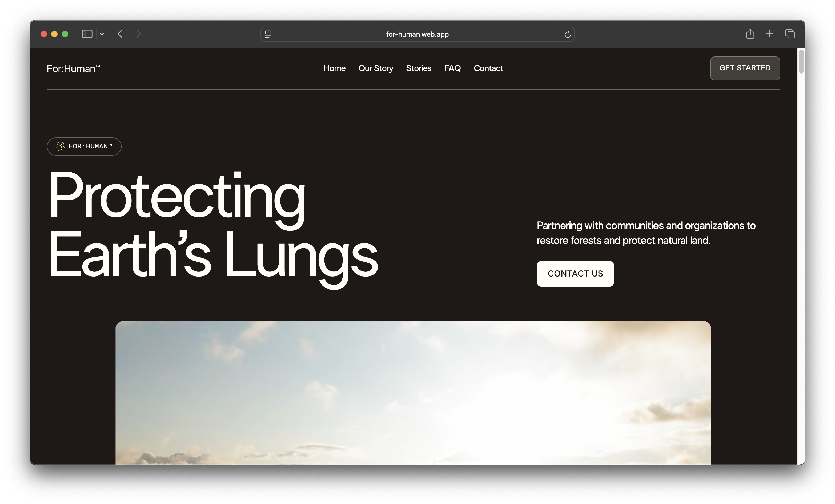Viewport: 835px width, 504px height.
Task: Click the page's vertical scrollbar thumb
Action: point(801,61)
